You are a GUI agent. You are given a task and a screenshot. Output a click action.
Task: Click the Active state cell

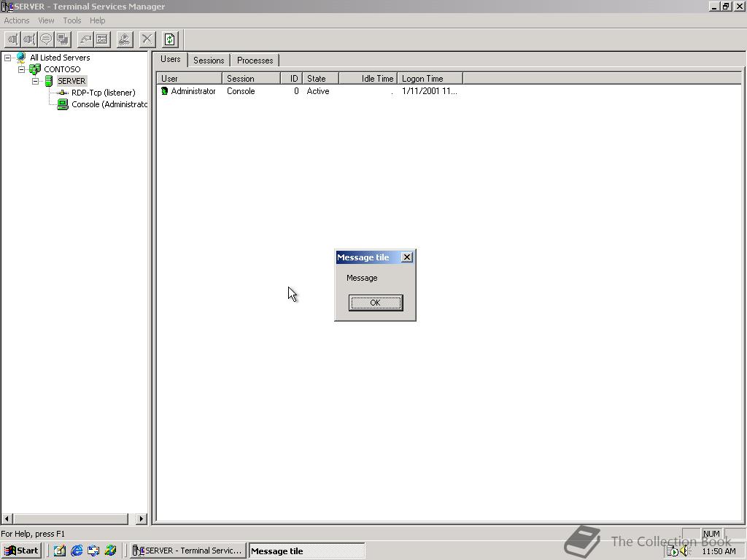tap(318, 91)
